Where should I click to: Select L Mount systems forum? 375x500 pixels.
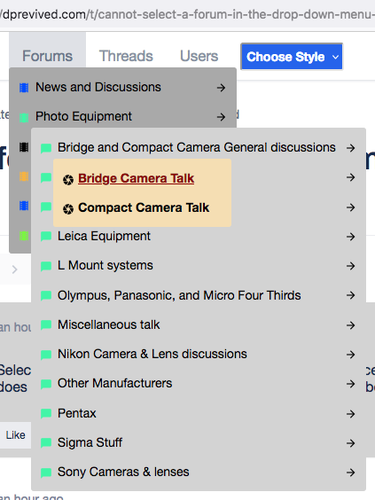pos(105,265)
